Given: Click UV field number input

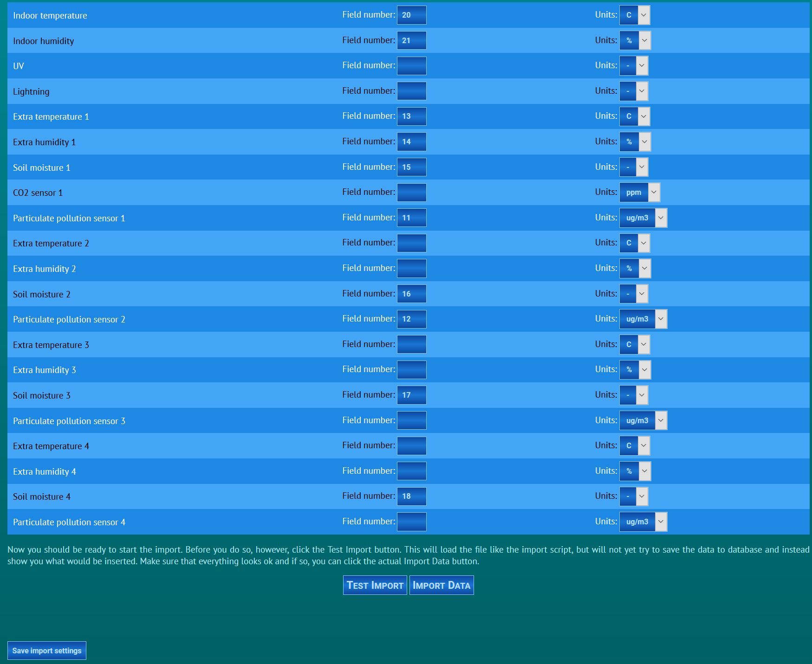Looking at the screenshot, I should click(412, 65).
